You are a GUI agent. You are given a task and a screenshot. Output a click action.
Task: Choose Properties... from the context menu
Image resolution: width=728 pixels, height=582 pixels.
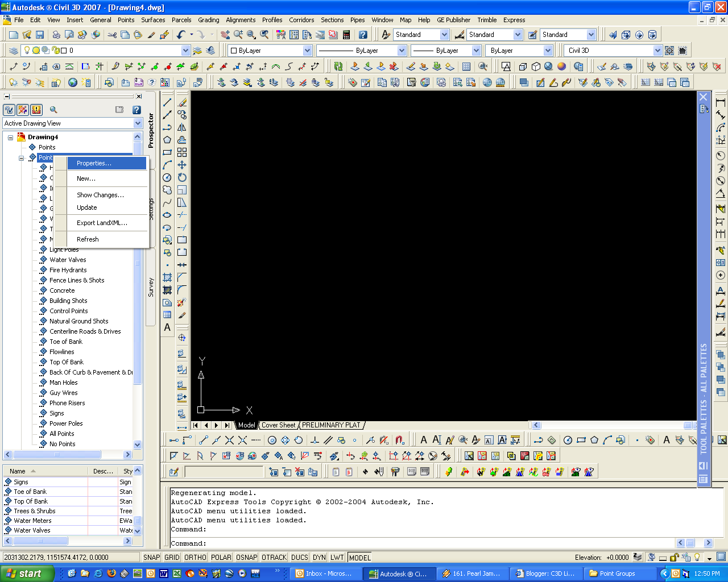[x=107, y=163]
